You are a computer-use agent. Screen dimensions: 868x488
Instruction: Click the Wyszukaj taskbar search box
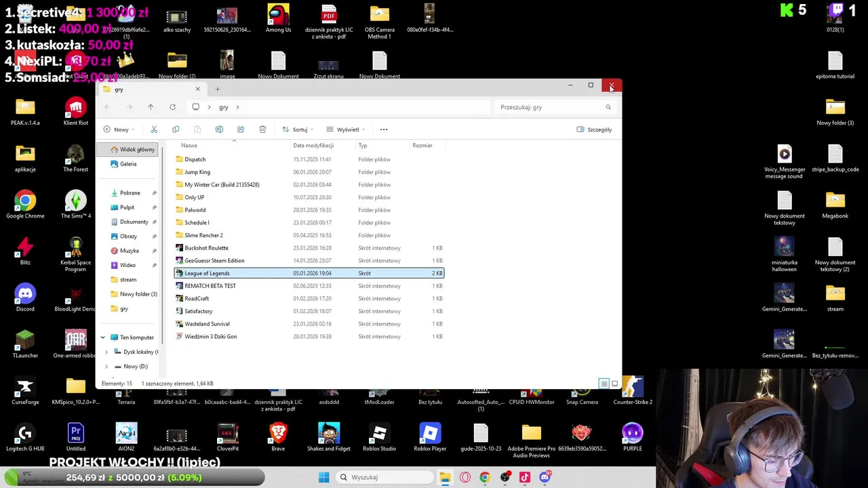pyautogui.click(x=384, y=477)
